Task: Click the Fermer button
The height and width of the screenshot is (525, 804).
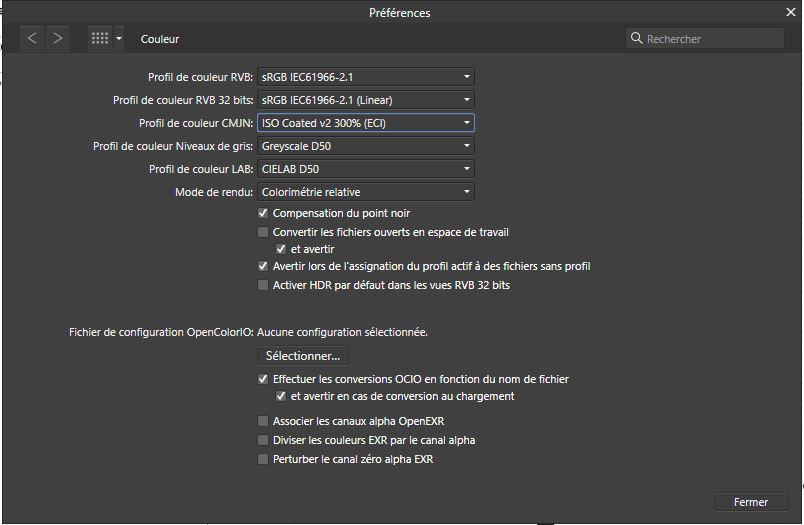Action: tap(751, 502)
